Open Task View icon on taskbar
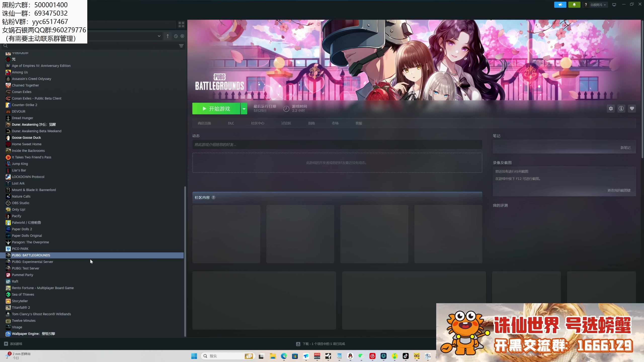644x362 pixels. 261,356
